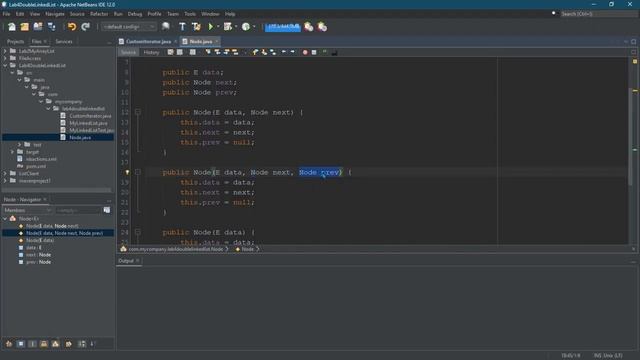Click the Save All toolbar icon

[51, 27]
